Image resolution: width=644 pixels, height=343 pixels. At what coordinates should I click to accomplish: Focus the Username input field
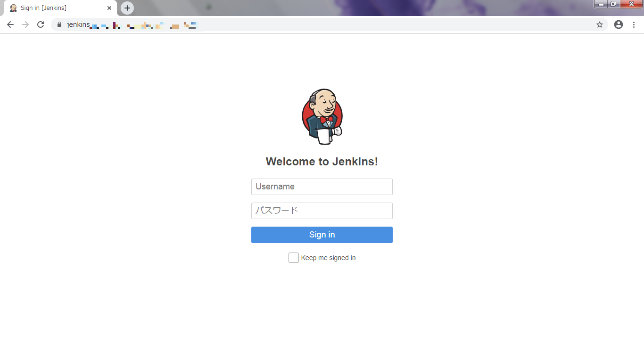[322, 187]
